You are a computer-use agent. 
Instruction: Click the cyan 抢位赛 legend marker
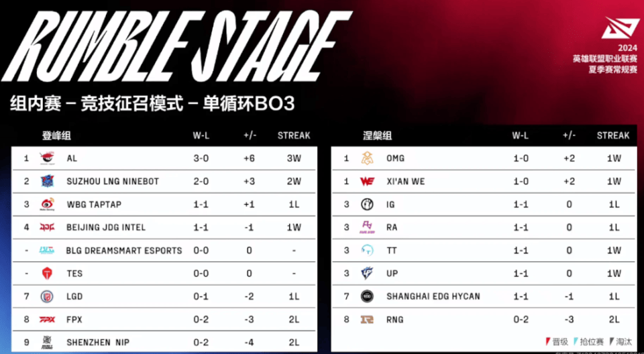click(576, 342)
